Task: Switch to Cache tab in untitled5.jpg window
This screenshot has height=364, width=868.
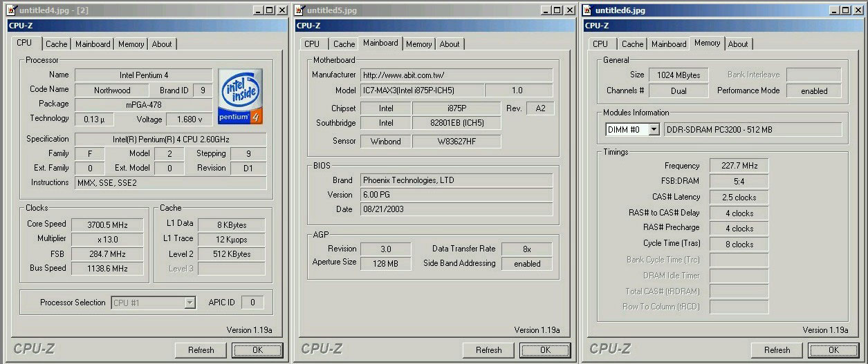Action: [344, 44]
